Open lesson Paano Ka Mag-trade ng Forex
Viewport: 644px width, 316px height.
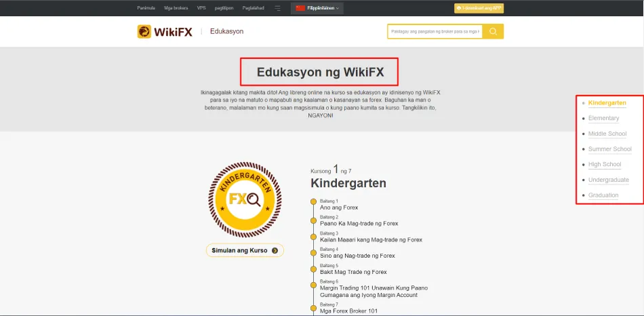click(359, 224)
